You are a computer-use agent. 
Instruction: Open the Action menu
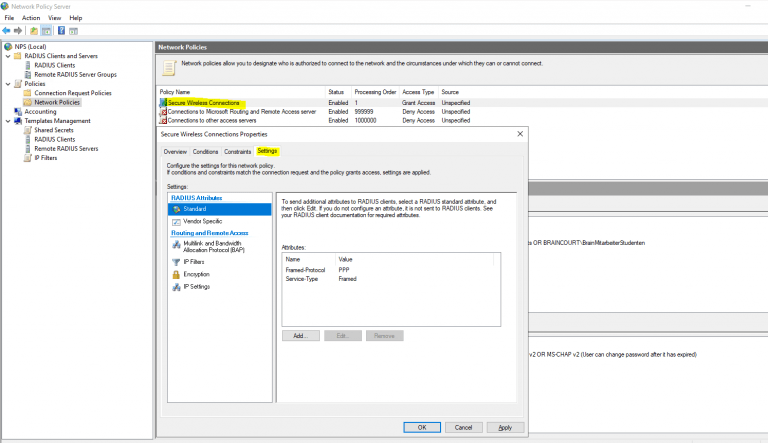pyautogui.click(x=31, y=18)
